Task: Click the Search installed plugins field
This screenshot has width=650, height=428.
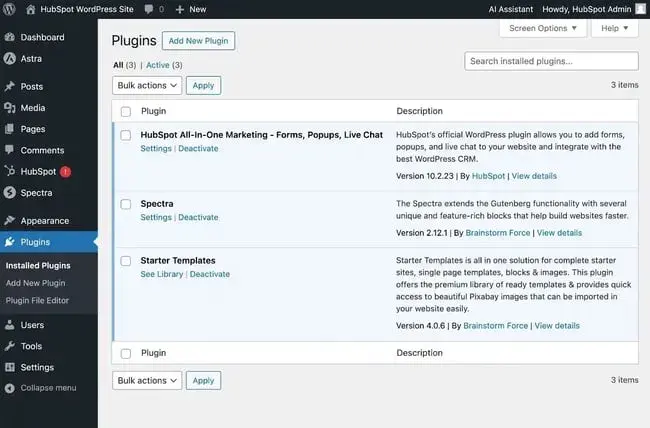Action: point(551,61)
